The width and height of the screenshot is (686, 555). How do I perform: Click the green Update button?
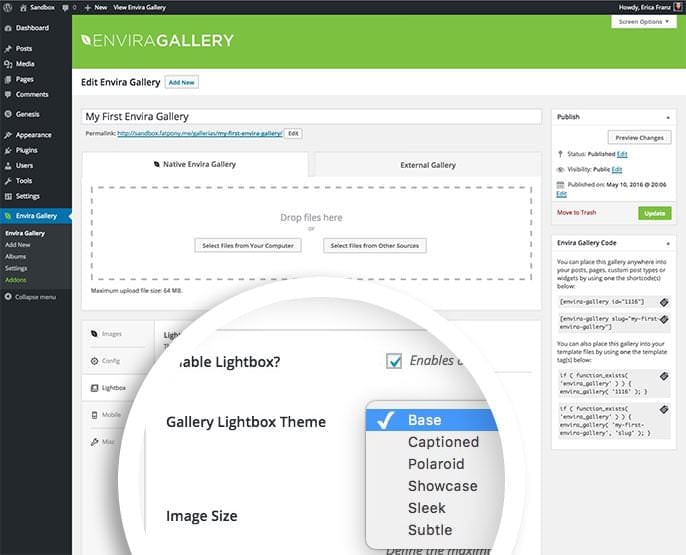pyautogui.click(x=654, y=213)
